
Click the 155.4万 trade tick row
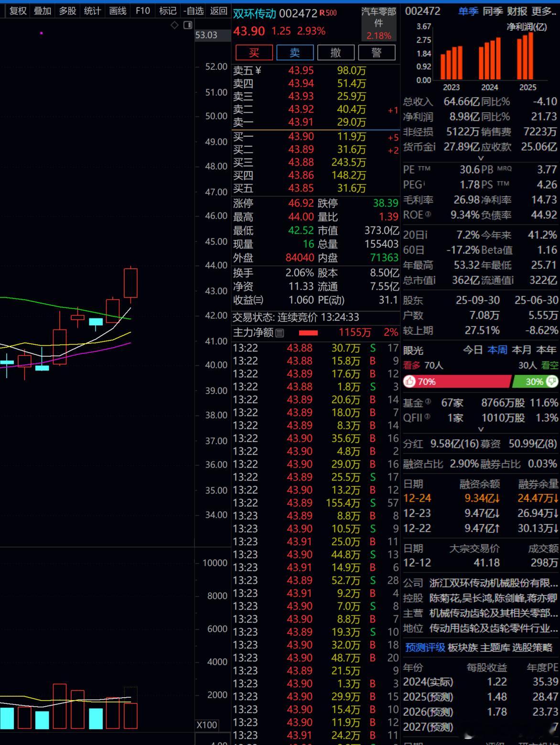pos(316,503)
